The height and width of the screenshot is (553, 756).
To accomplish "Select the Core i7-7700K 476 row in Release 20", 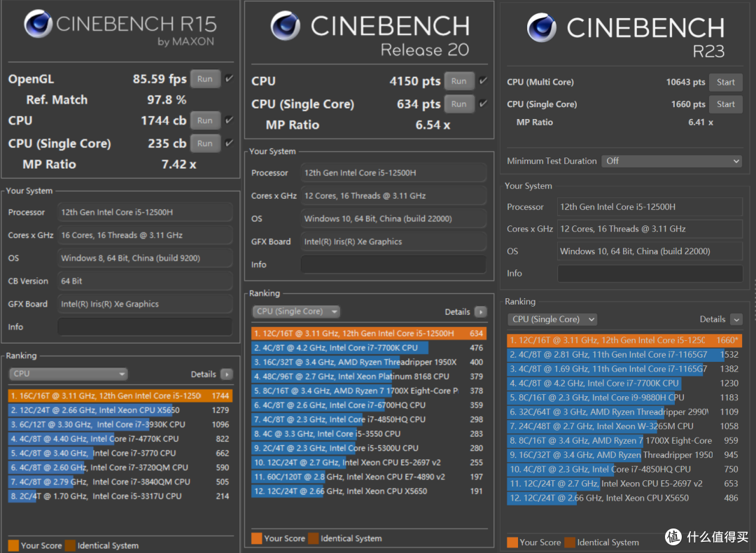I will (x=369, y=348).
